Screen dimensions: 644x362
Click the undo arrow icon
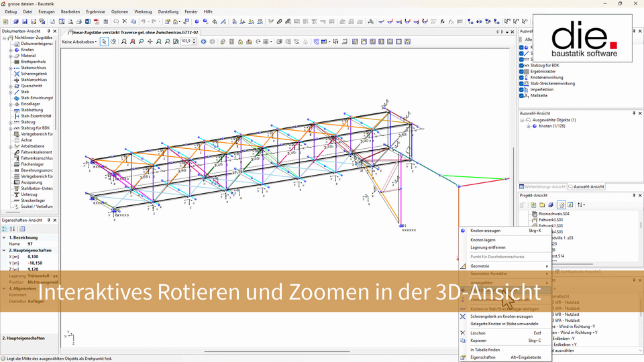pos(143,21)
